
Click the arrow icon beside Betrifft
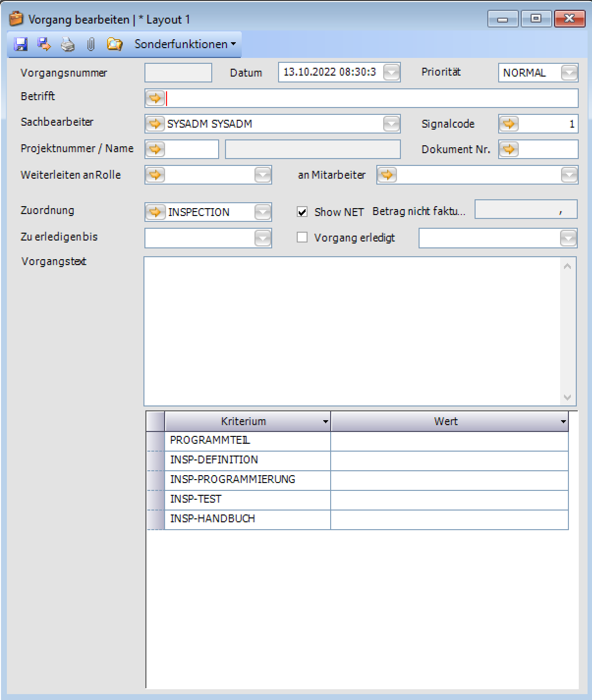(155, 98)
